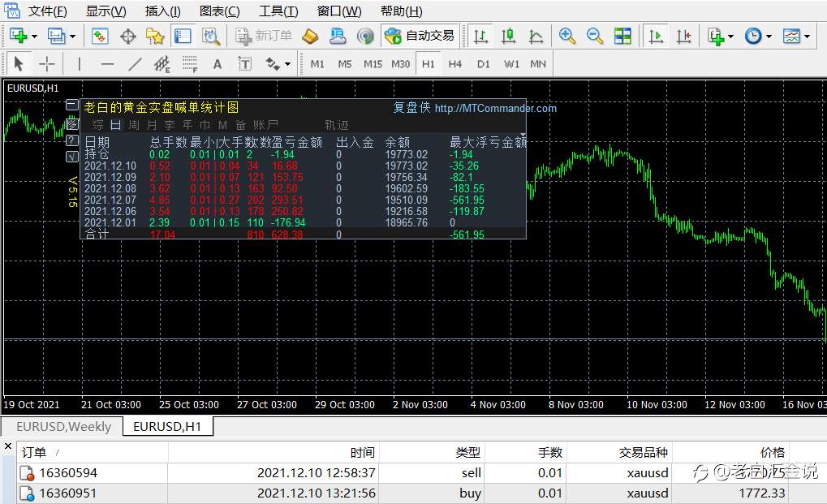This screenshot has width=827, height=504.
Task: Switch to line chart display
Action: point(536,36)
